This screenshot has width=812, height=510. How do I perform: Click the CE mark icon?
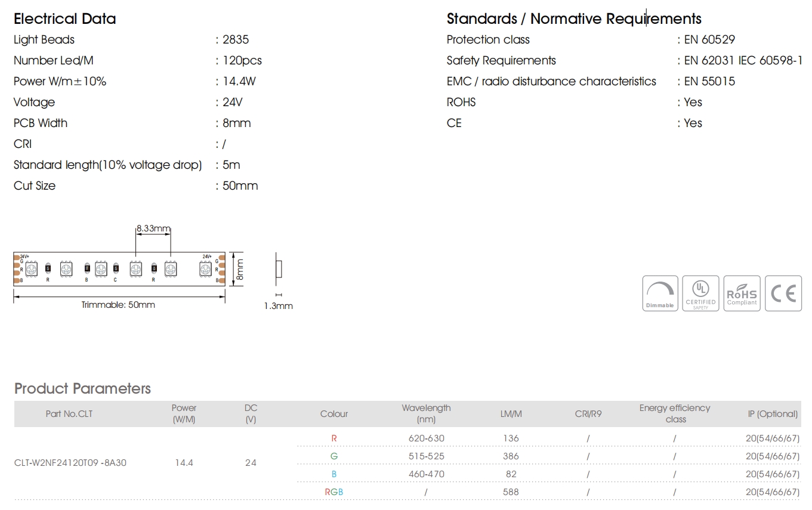pyautogui.click(x=783, y=293)
